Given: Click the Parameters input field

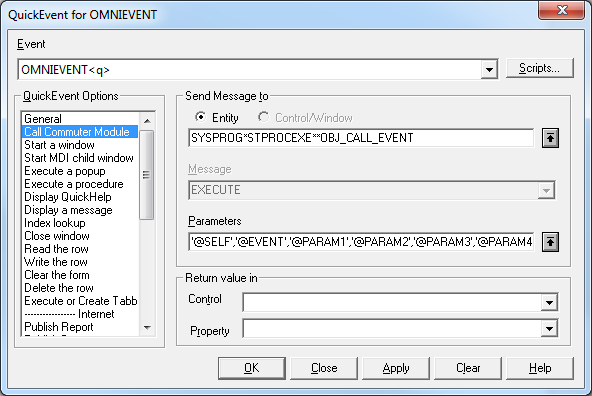Looking at the screenshot, I should point(361,242).
